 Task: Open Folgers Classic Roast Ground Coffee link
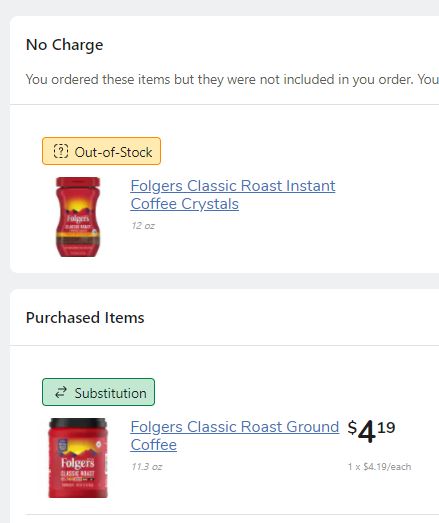[235, 436]
